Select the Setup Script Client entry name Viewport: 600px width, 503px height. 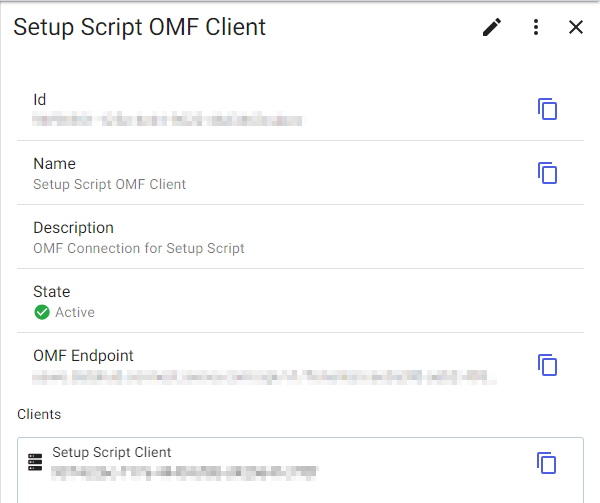pos(112,452)
